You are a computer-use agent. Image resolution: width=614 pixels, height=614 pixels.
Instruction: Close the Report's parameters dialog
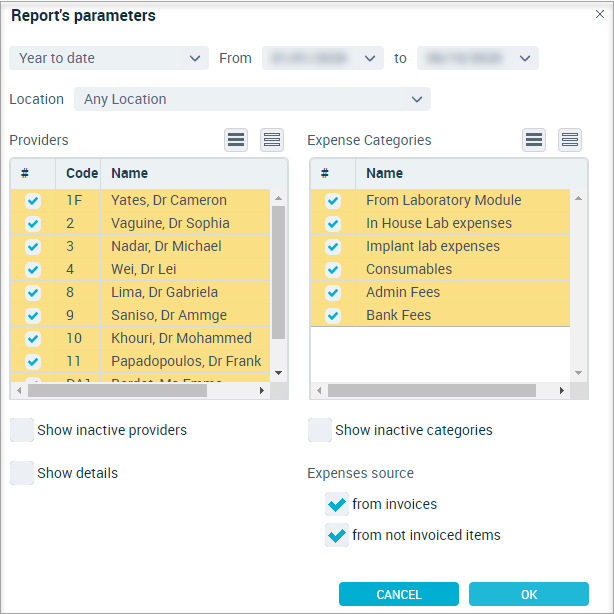(x=600, y=14)
